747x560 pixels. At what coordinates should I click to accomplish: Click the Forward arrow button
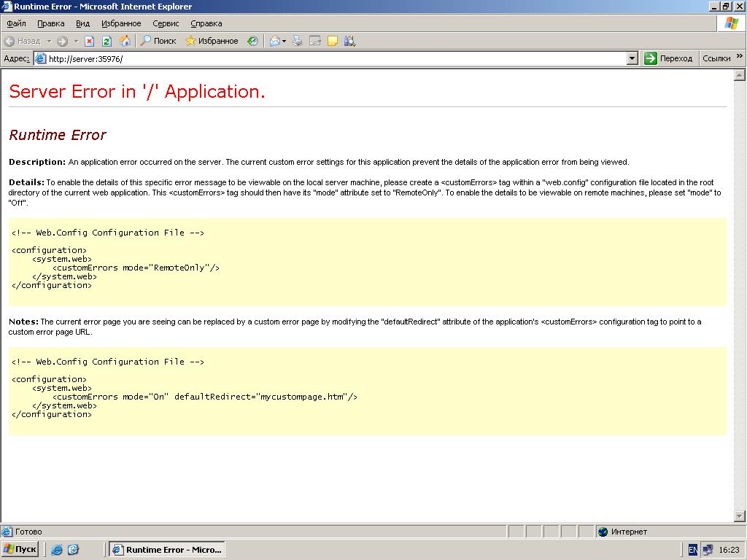point(63,41)
